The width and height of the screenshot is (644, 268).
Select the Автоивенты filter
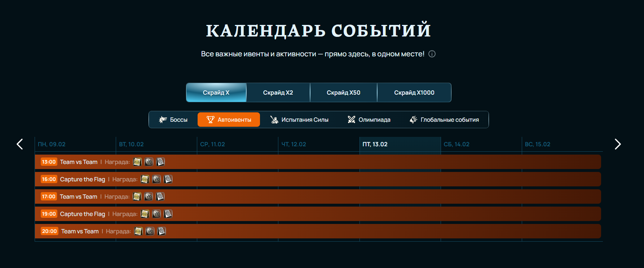pos(229,120)
